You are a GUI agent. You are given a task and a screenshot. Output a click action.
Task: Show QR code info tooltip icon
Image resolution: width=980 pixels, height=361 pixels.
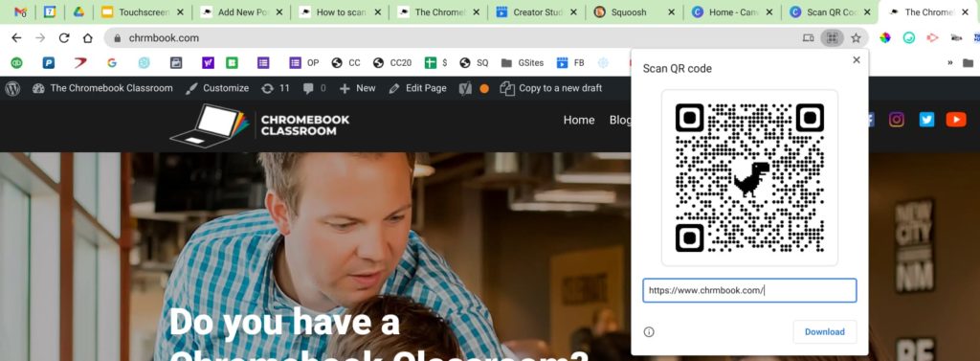point(649,331)
